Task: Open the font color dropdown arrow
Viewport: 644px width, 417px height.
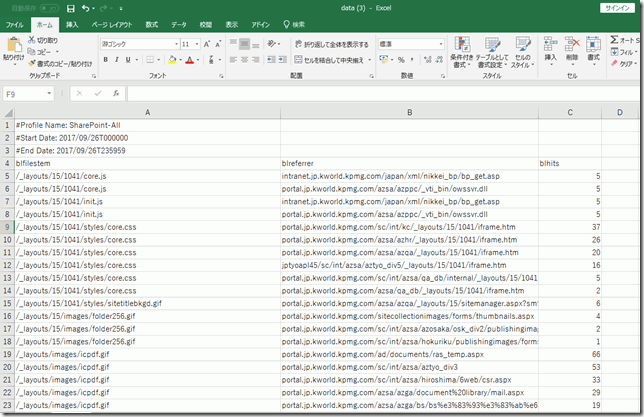Action: click(x=198, y=60)
